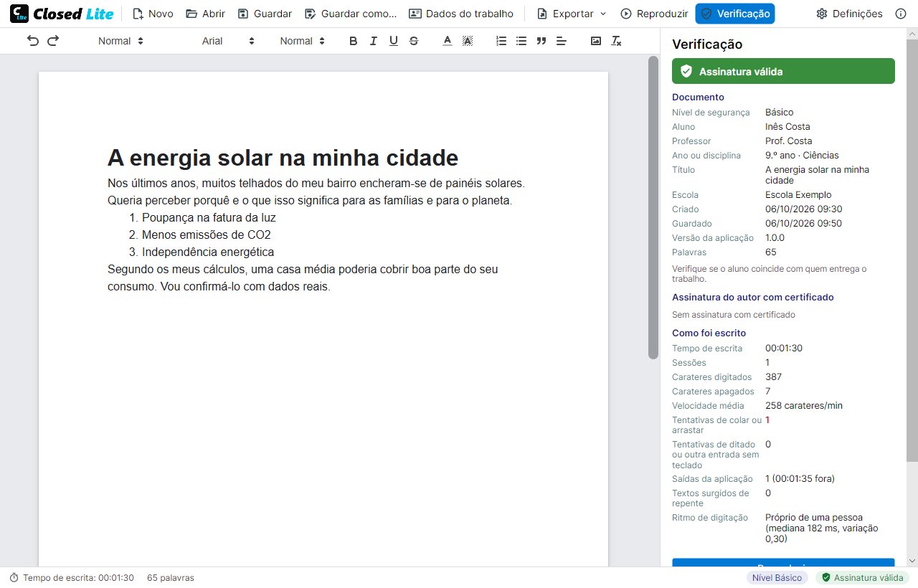Apply blockquote formatting
Viewport: 918px width, 588px height.
pos(541,41)
